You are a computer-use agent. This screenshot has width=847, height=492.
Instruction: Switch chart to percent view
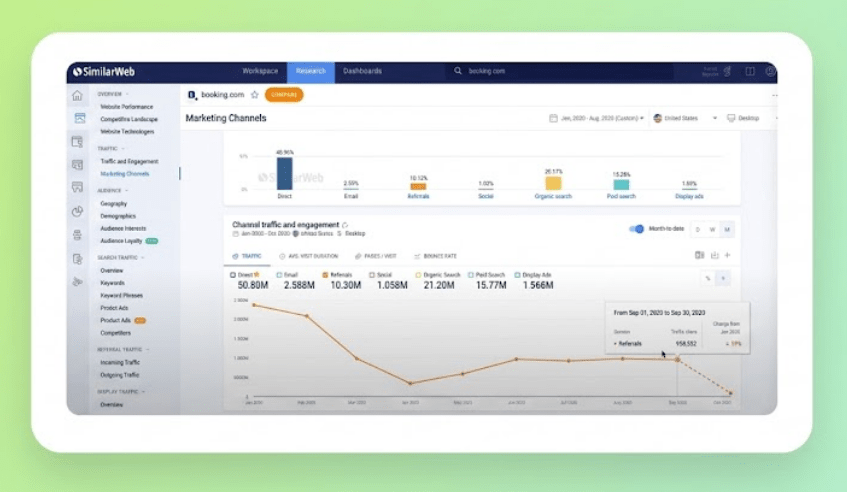click(x=708, y=279)
